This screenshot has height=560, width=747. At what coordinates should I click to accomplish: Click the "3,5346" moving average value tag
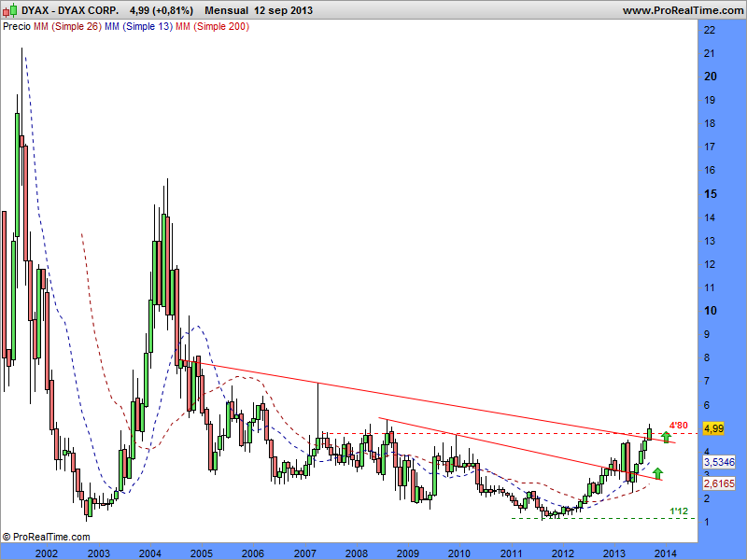[719, 462]
